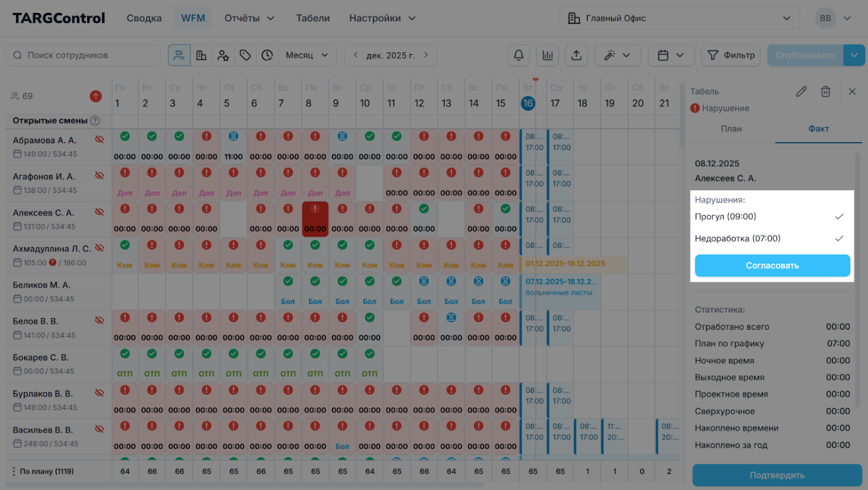This screenshot has width=868, height=490.
Task: Delete timesheet entry using trash icon
Action: (x=825, y=92)
